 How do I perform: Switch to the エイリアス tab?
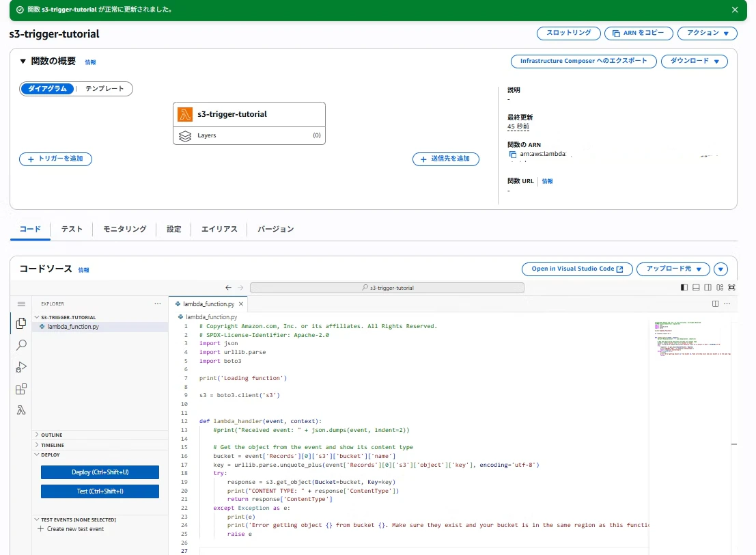219,229
